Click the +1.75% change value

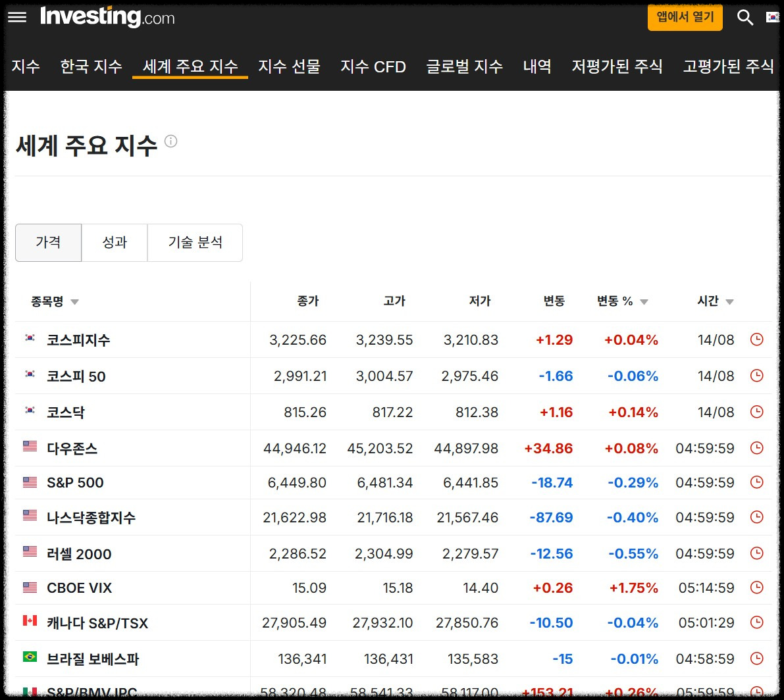(x=633, y=587)
